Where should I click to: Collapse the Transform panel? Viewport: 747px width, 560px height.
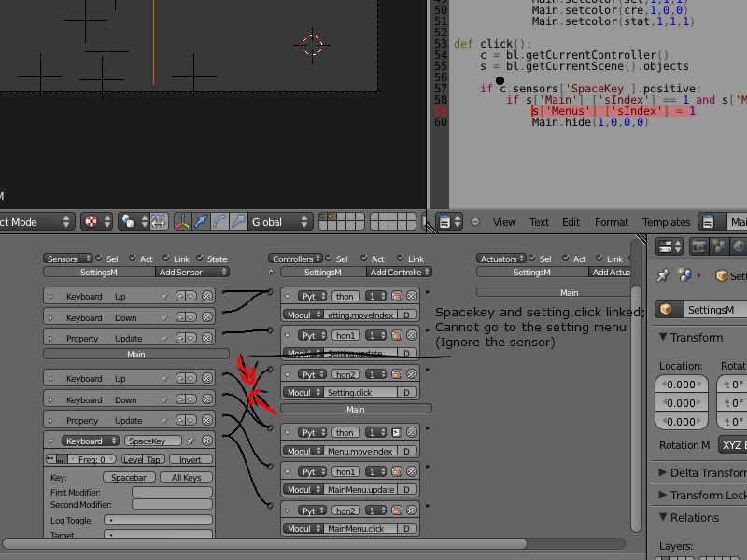point(663,337)
